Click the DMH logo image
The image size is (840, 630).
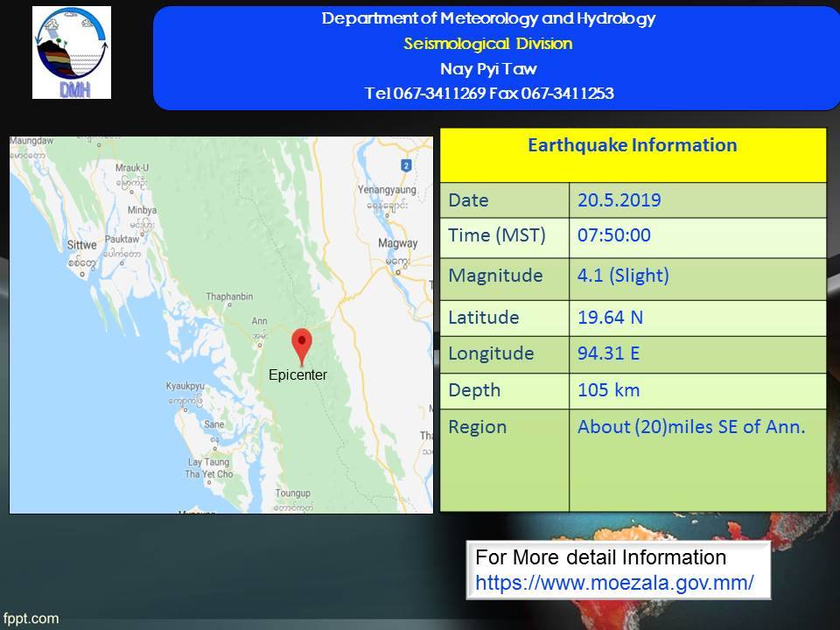(72, 52)
